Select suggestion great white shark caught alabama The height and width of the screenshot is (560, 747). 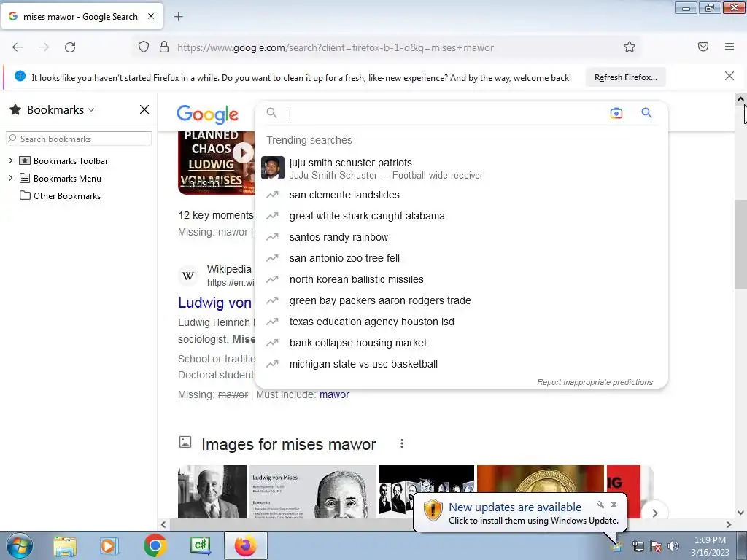click(x=462, y=216)
